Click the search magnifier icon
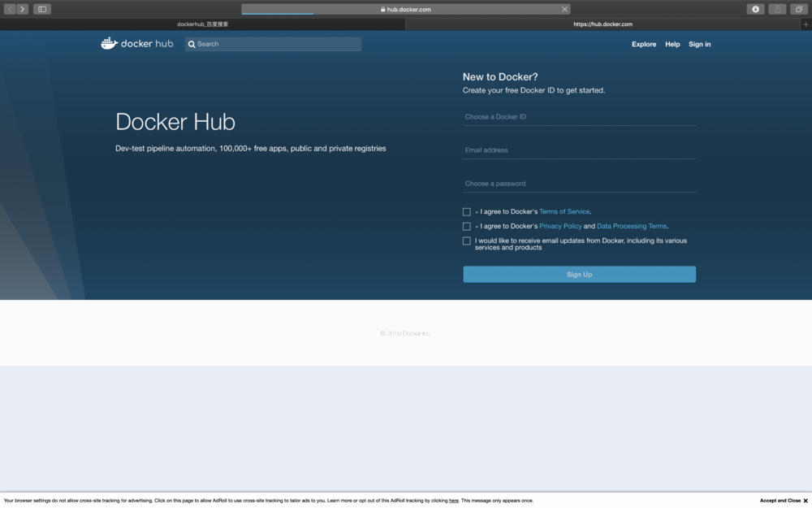The image size is (812, 508). point(192,44)
